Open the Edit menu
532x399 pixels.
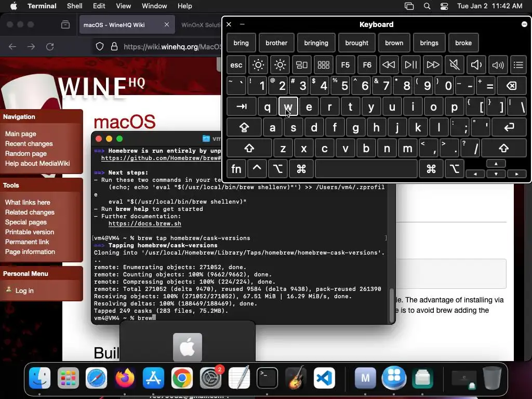(99, 6)
